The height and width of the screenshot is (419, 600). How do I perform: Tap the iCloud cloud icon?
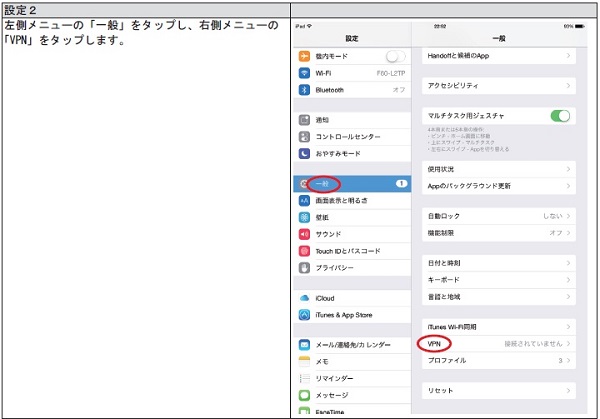click(305, 298)
